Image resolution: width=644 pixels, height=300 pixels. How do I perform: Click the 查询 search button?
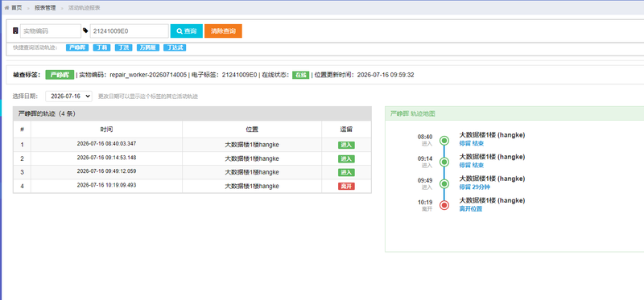click(187, 31)
